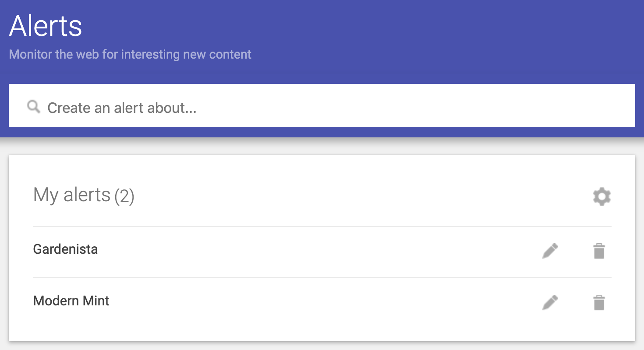Edit the Modern Mint alert
Image resolution: width=644 pixels, height=350 pixels.
(550, 302)
